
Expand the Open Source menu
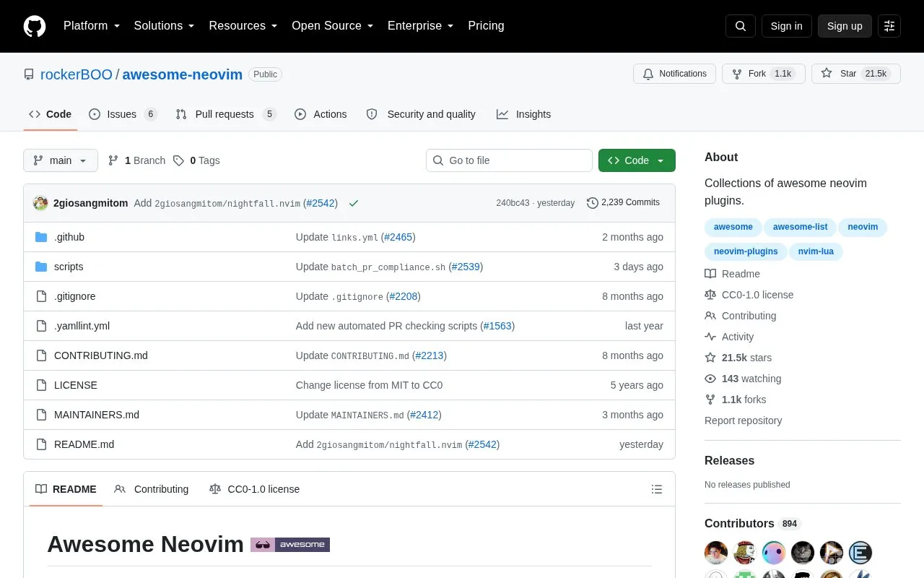point(333,26)
